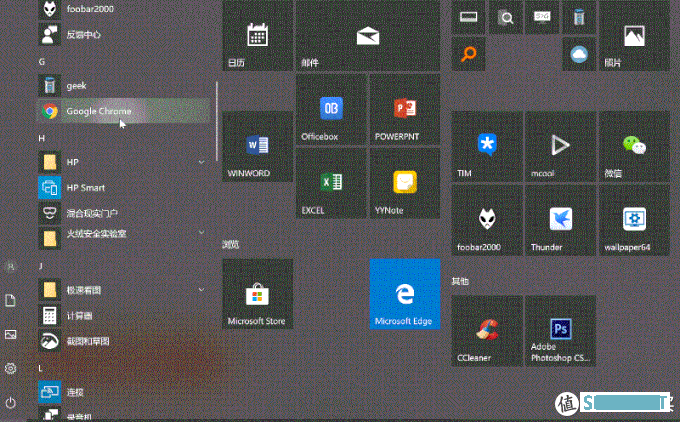
Task: Open Power options in the left rail
Action: (10, 402)
